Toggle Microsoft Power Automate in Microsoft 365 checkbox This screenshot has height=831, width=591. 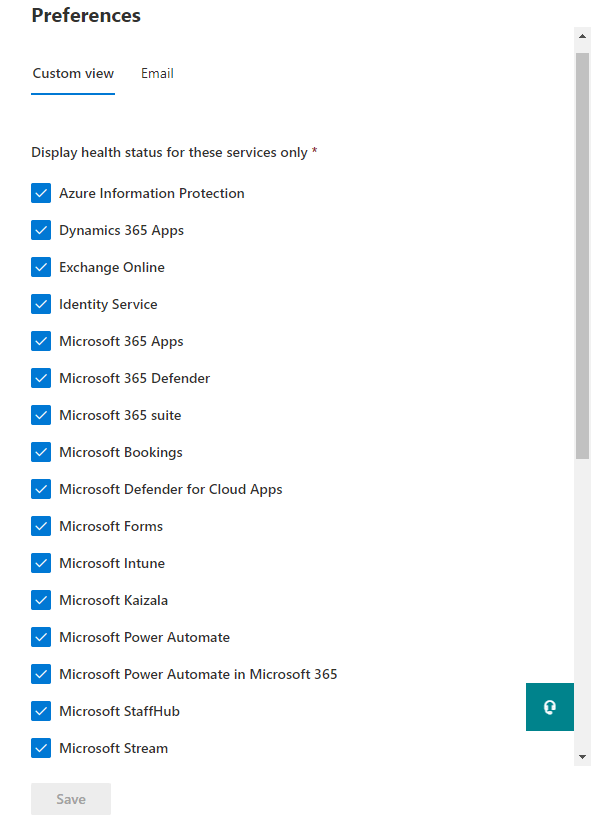coord(41,674)
